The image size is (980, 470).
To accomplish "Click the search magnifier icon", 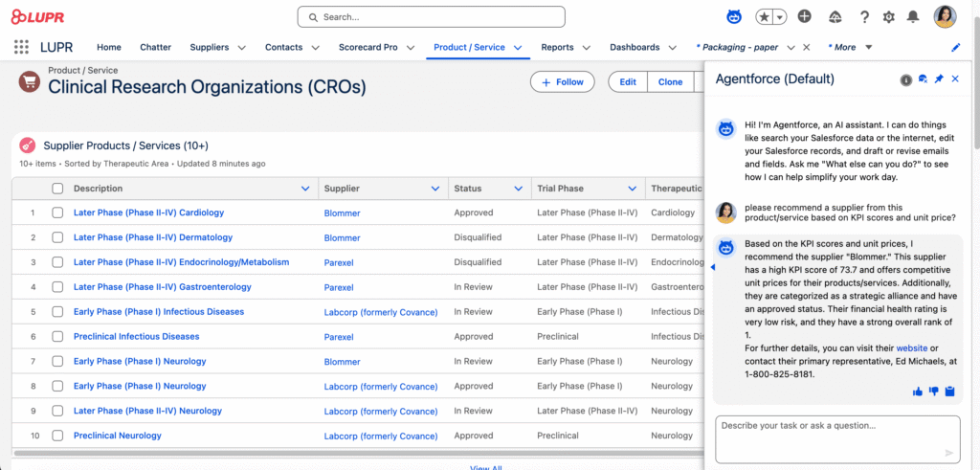I will coord(313,17).
